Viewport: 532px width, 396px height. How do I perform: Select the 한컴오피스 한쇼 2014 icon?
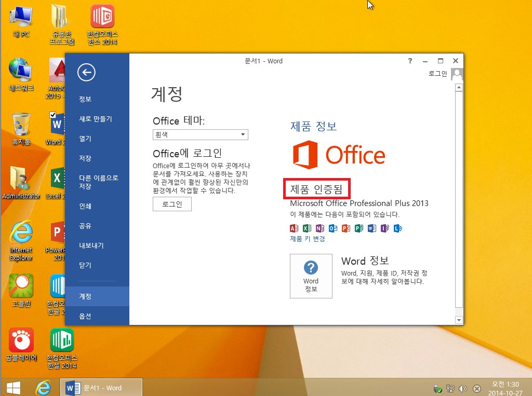(102, 24)
